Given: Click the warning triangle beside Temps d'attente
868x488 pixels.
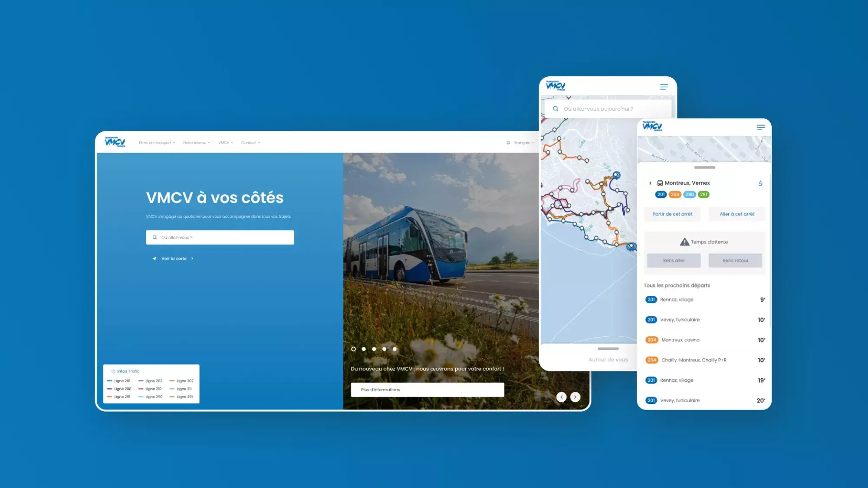Looking at the screenshot, I should coord(684,242).
